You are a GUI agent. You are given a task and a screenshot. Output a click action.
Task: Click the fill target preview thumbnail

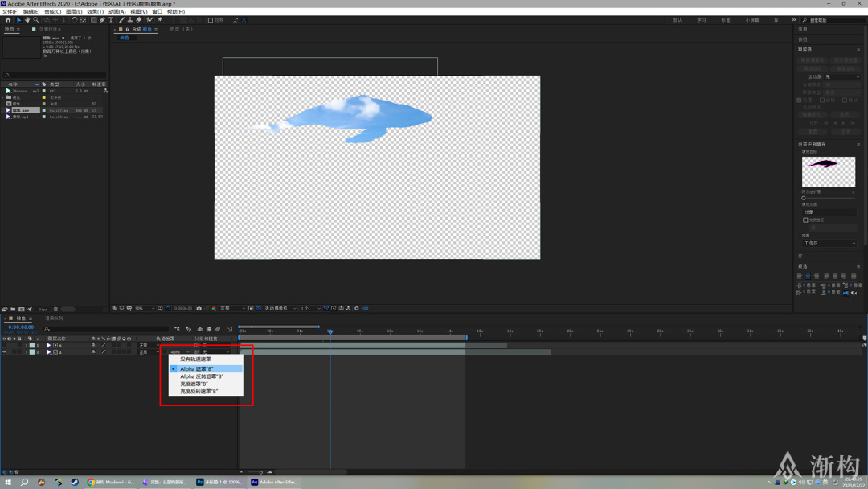[829, 172]
